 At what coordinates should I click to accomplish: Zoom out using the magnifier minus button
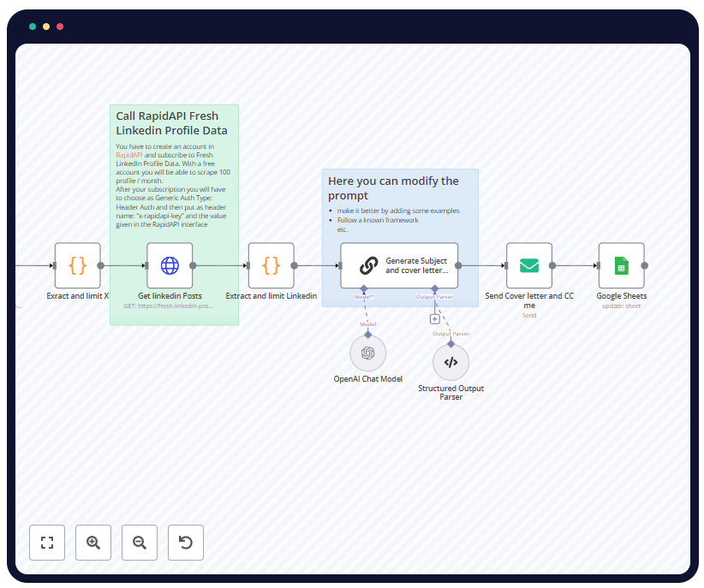pyautogui.click(x=140, y=543)
